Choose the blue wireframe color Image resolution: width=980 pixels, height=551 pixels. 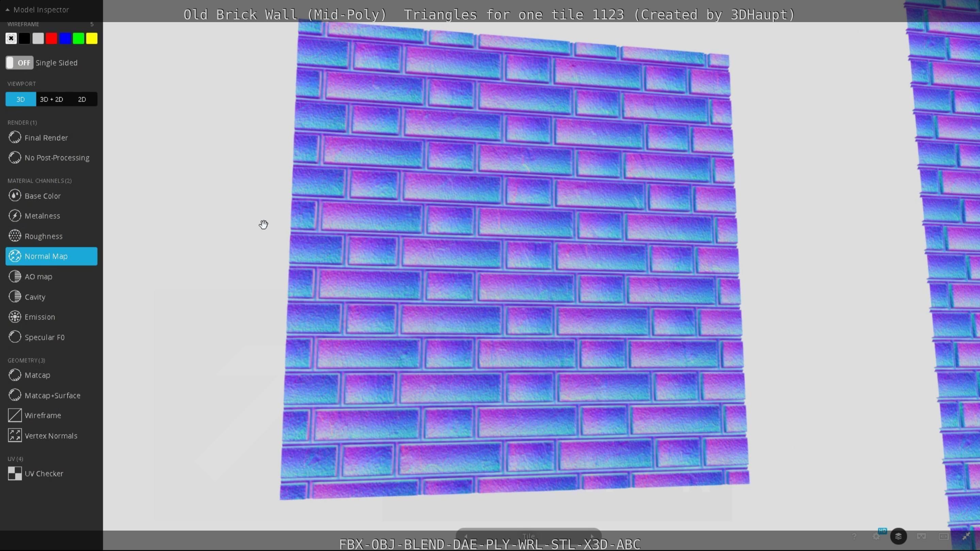coord(65,38)
